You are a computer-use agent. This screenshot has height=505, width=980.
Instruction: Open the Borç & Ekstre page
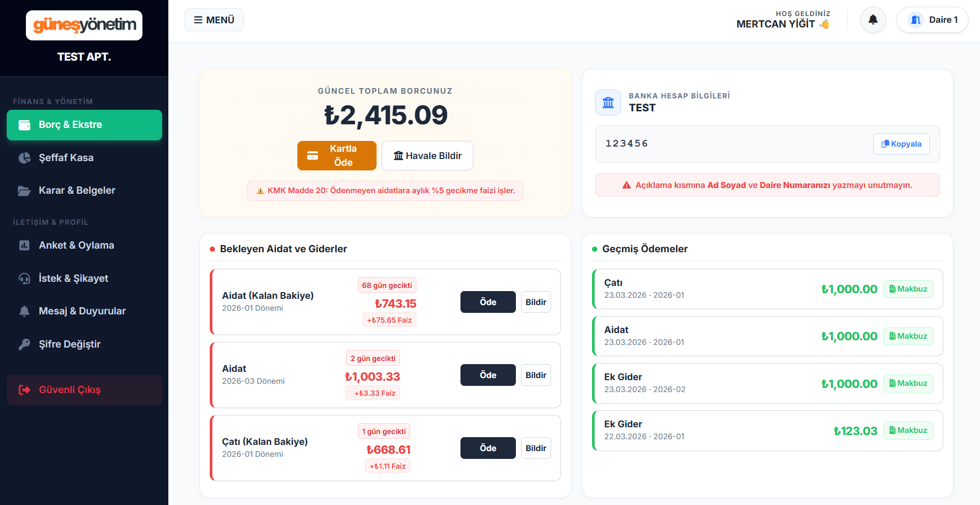point(84,125)
